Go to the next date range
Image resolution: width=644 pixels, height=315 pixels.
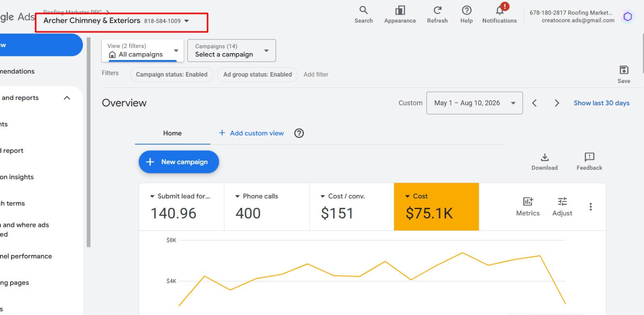(557, 103)
